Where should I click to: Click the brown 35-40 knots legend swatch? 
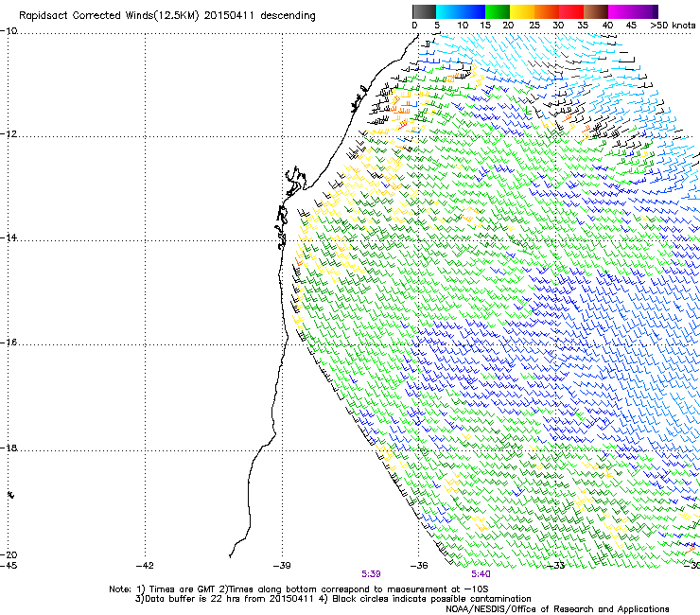(596, 11)
